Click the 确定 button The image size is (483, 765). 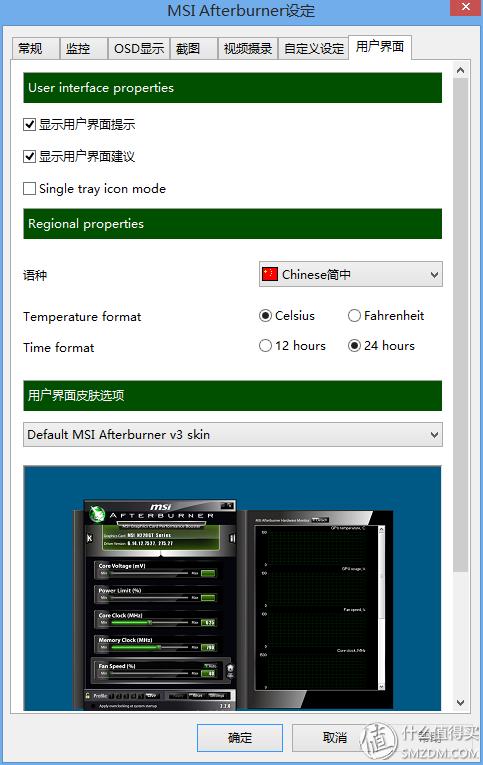240,738
